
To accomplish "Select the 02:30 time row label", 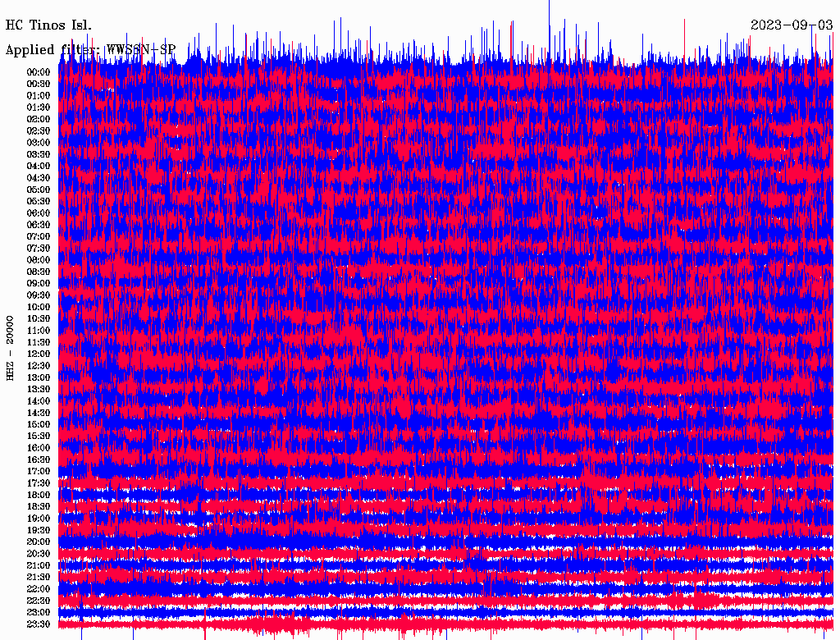I will click(39, 131).
